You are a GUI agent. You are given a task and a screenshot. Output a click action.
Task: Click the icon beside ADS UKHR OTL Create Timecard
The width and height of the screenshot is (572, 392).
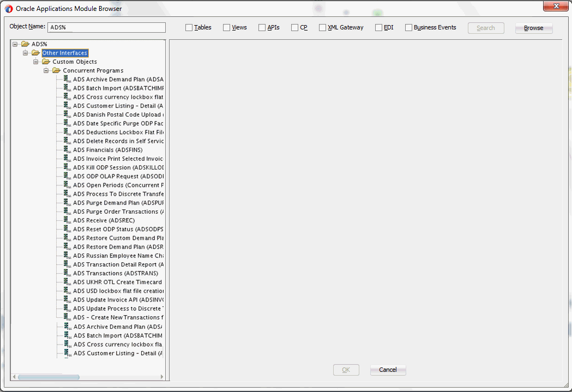click(x=68, y=282)
